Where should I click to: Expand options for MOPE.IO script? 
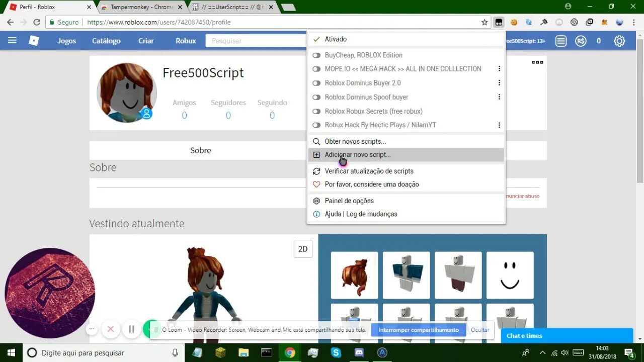click(499, 69)
